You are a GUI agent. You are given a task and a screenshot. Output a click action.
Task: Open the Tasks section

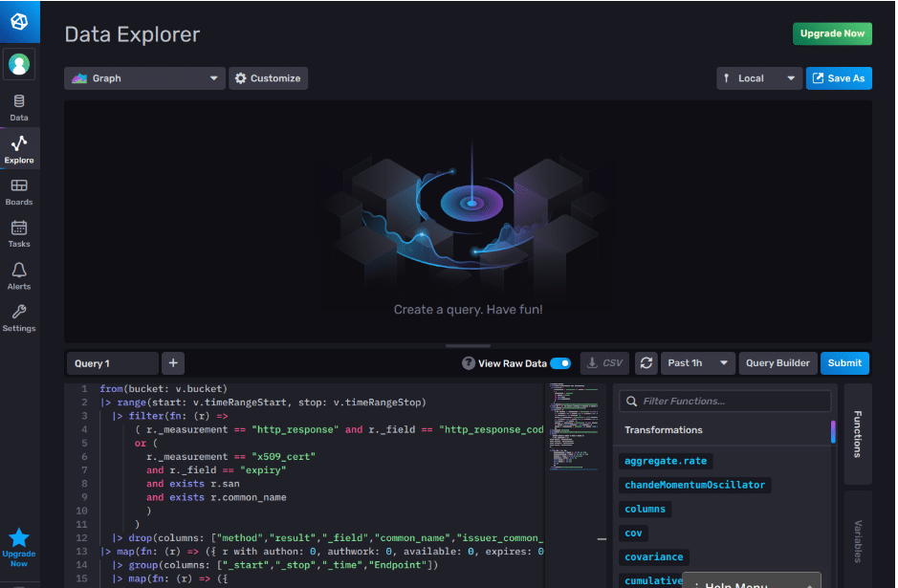pos(19,232)
